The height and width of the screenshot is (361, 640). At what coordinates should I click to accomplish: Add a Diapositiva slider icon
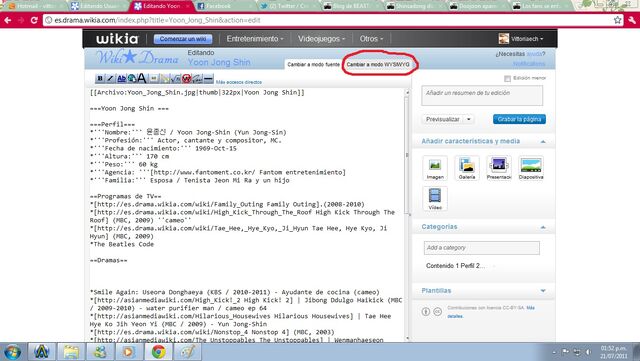(531, 167)
